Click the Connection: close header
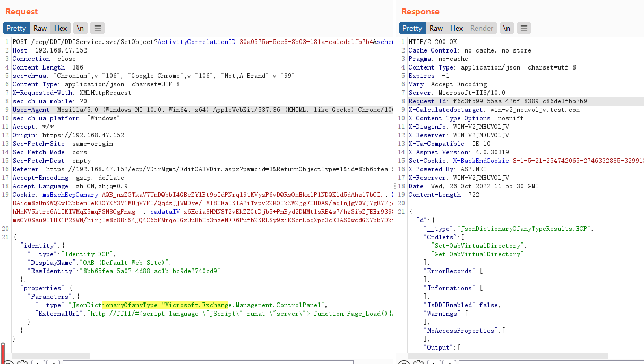 (x=44, y=59)
